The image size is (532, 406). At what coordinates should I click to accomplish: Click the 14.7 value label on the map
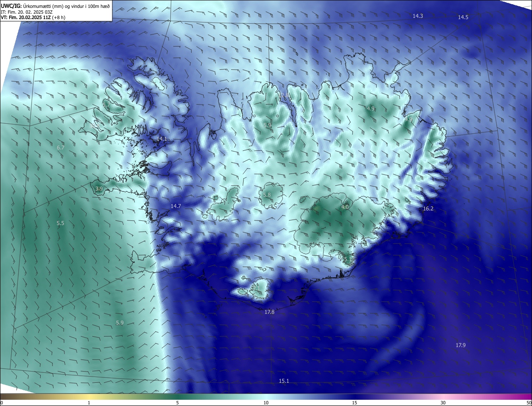click(176, 206)
